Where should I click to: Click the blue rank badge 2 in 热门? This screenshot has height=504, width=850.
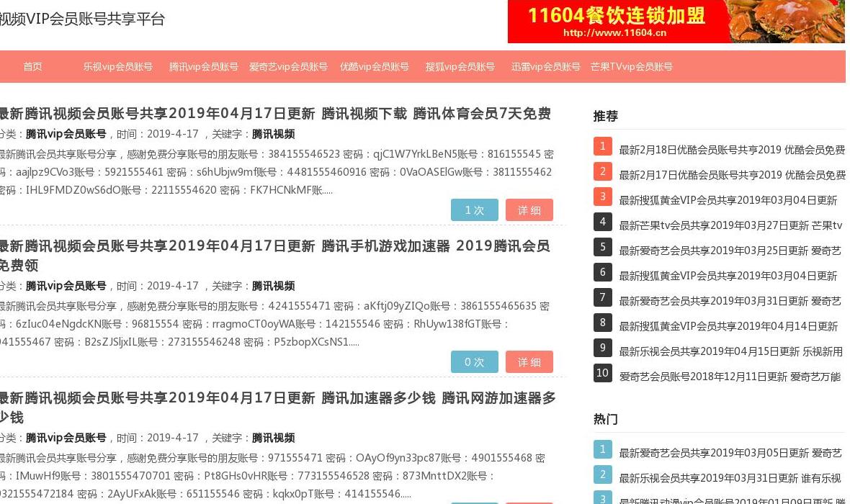click(x=603, y=474)
